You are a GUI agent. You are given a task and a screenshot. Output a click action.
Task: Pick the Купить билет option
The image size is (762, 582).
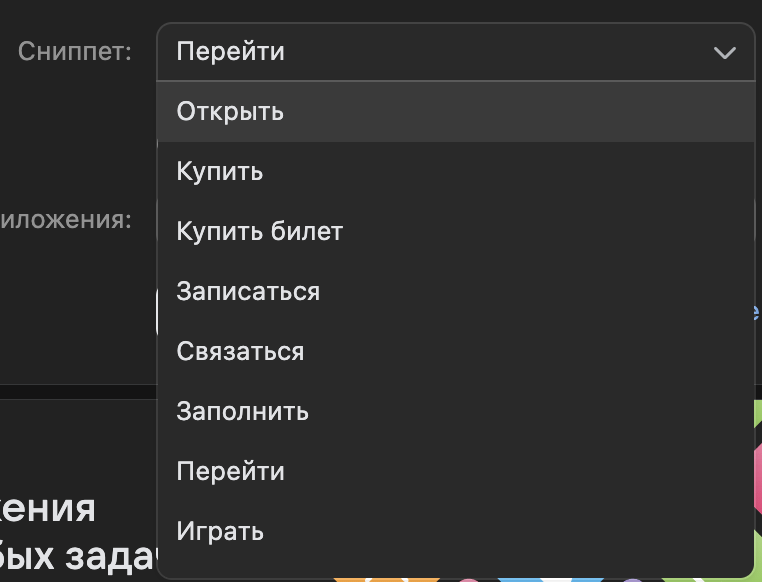pyautogui.click(x=260, y=231)
